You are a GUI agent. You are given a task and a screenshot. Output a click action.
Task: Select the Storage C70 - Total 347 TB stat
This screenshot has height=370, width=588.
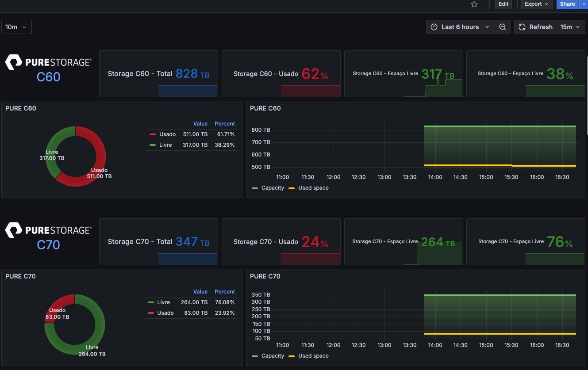pos(158,242)
